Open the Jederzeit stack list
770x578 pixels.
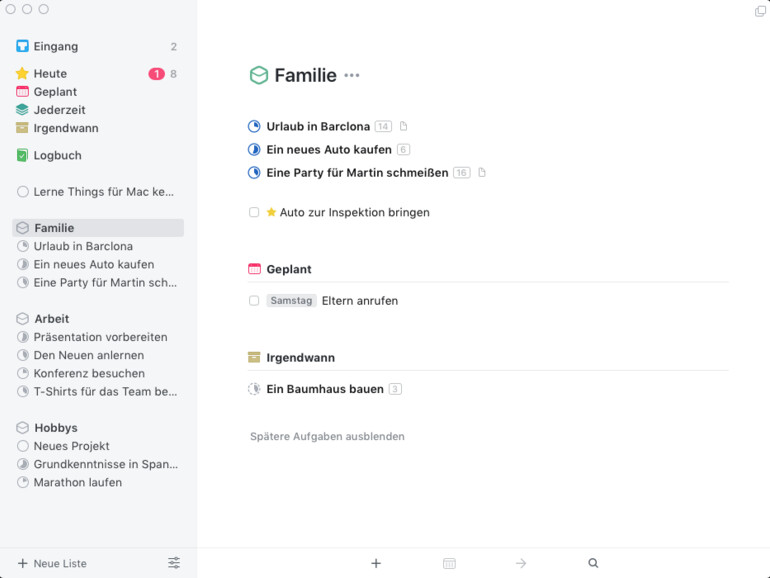59,110
